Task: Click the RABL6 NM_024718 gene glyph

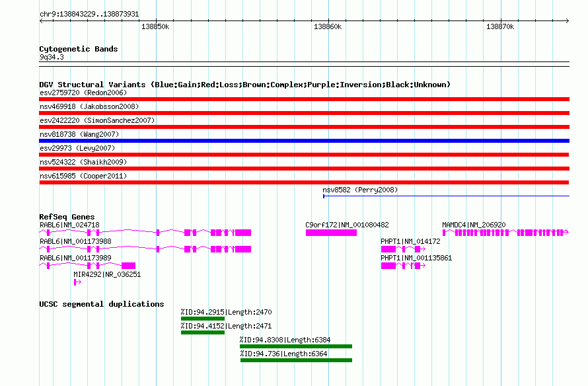Action: [x=145, y=233]
